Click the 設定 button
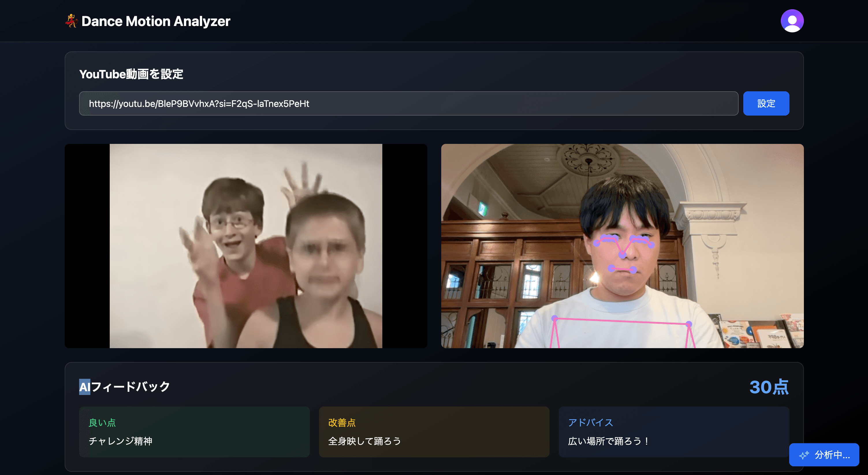Screen dimensions: 868x475 coord(766,103)
